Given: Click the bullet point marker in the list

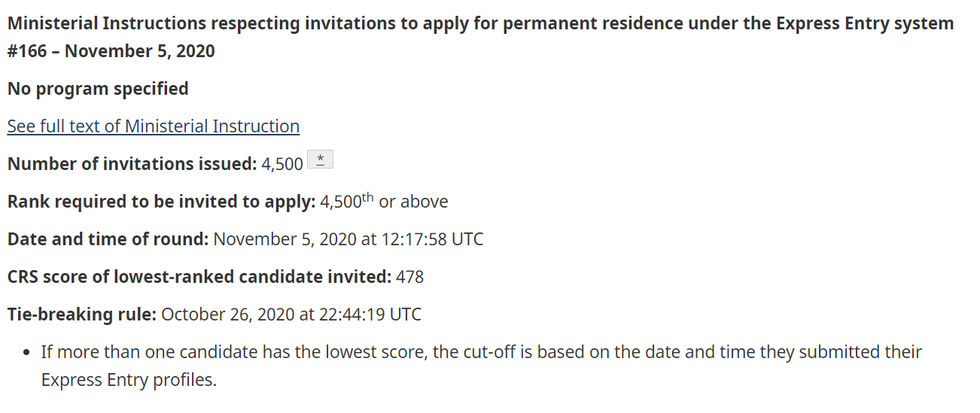Looking at the screenshot, I should (26, 352).
